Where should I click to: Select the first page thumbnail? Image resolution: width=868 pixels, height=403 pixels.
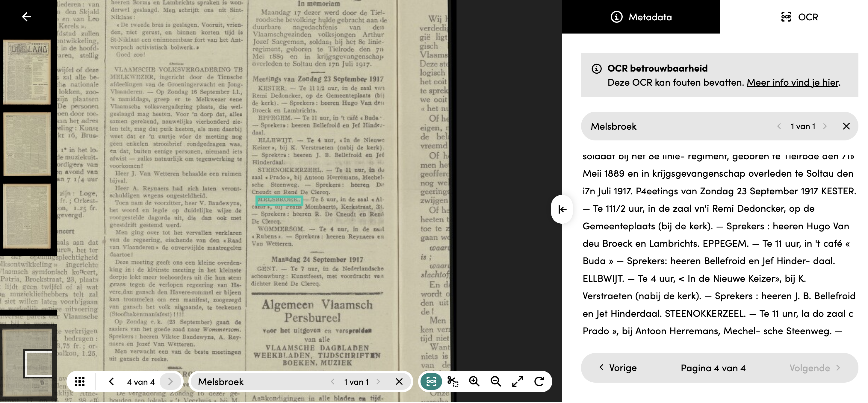27,72
